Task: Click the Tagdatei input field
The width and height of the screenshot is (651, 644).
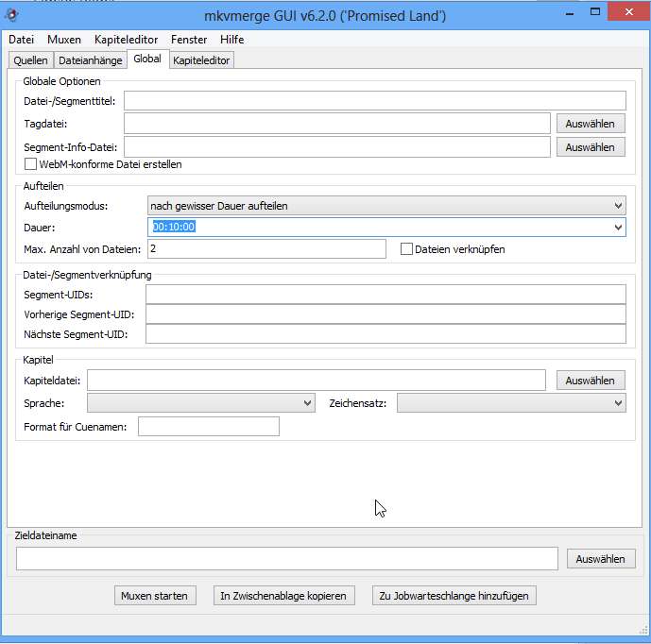Action: [337, 124]
